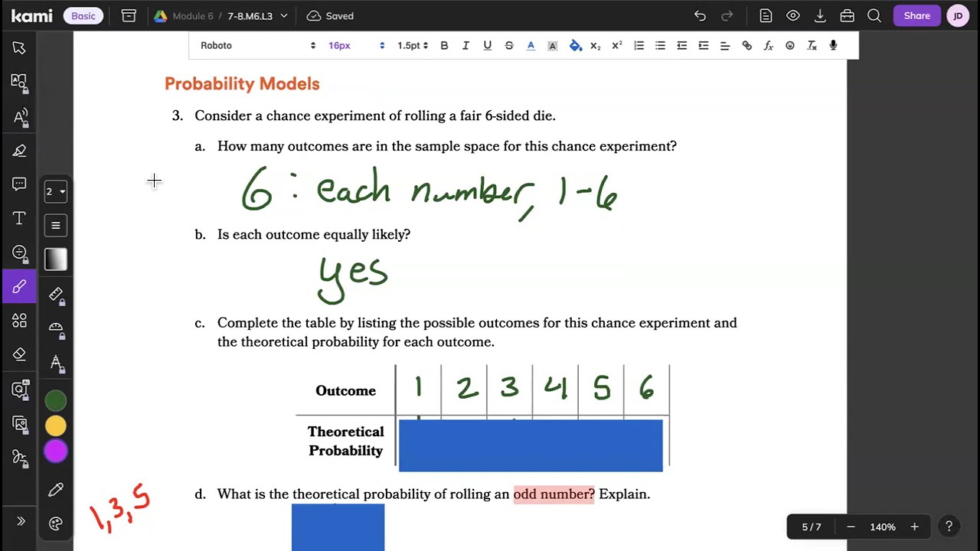Open the Shapes tool
The height and width of the screenshot is (551, 980).
(x=19, y=321)
